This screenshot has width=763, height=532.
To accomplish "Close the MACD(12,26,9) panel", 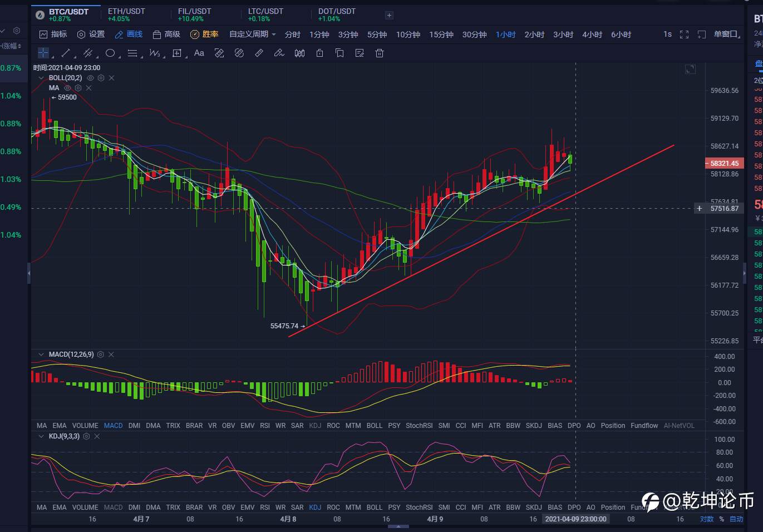I will click(111, 354).
